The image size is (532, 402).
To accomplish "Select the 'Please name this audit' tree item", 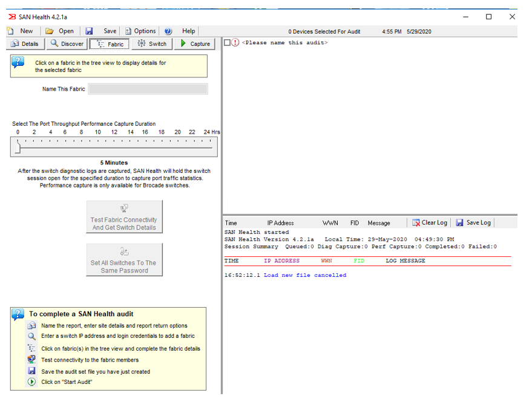I will [284, 42].
